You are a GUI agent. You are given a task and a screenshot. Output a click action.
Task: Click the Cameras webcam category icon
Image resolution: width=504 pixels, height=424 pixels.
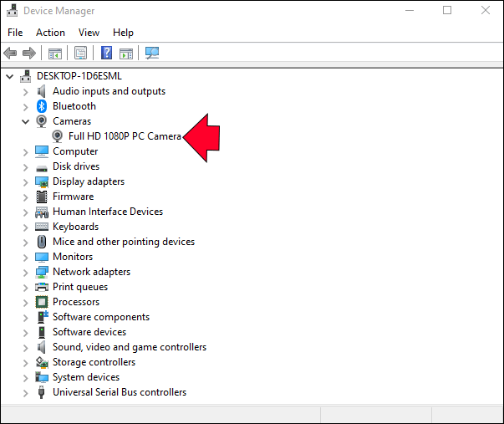click(42, 121)
